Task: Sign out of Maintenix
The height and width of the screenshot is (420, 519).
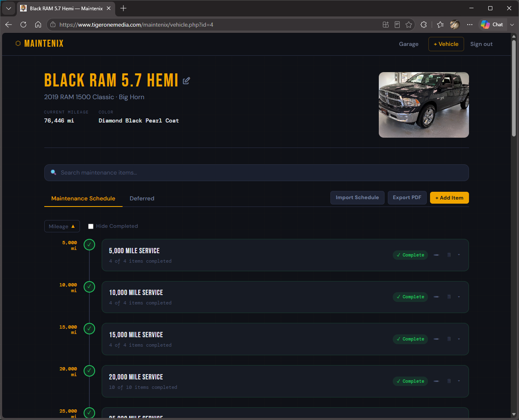Action: click(481, 44)
